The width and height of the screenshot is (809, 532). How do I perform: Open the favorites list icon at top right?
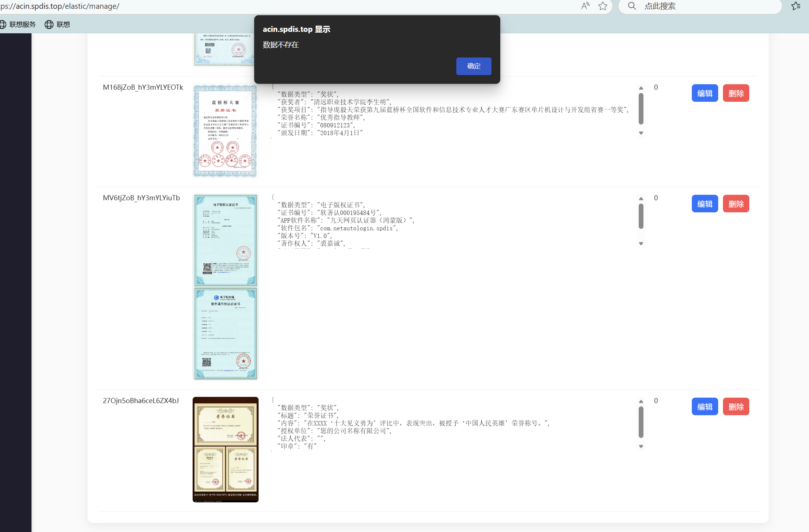pos(795,6)
